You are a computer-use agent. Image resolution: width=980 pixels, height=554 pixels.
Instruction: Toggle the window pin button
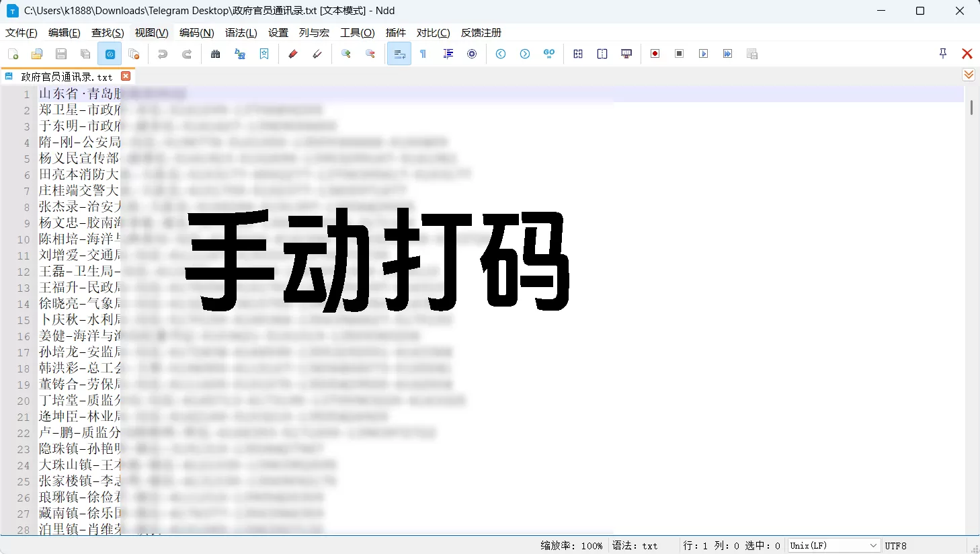point(943,54)
